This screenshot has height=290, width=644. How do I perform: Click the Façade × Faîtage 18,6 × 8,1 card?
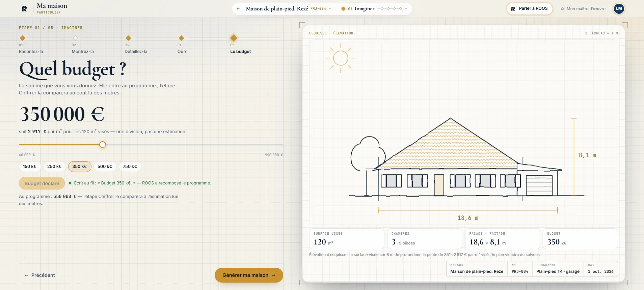click(503, 239)
